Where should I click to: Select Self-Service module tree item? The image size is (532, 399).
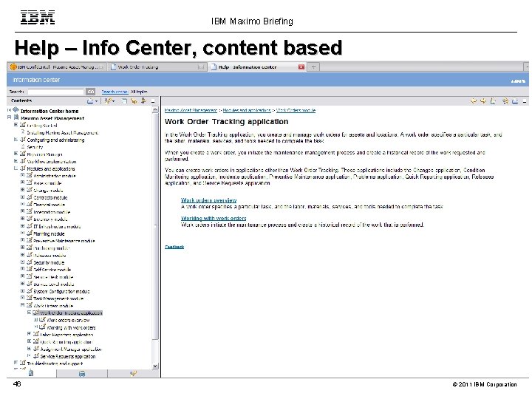pyautogui.click(x=52, y=270)
